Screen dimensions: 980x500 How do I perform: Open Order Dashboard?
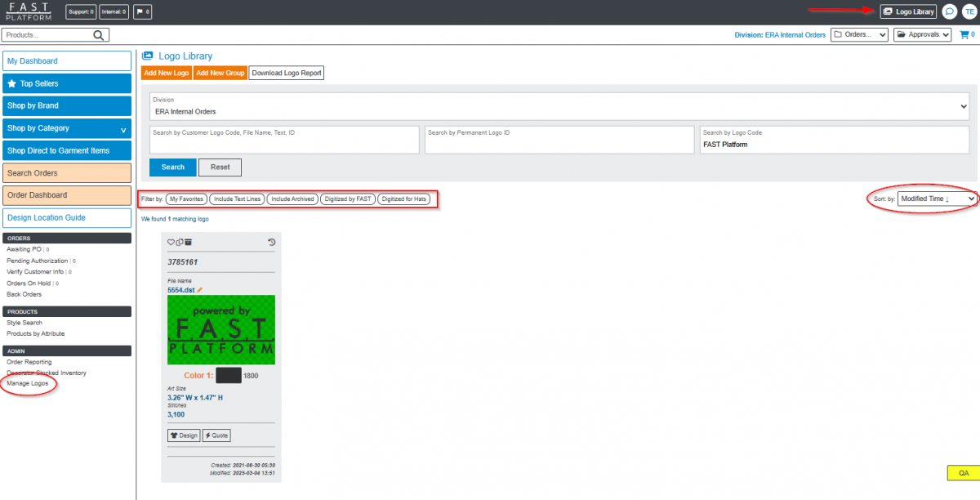[67, 195]
